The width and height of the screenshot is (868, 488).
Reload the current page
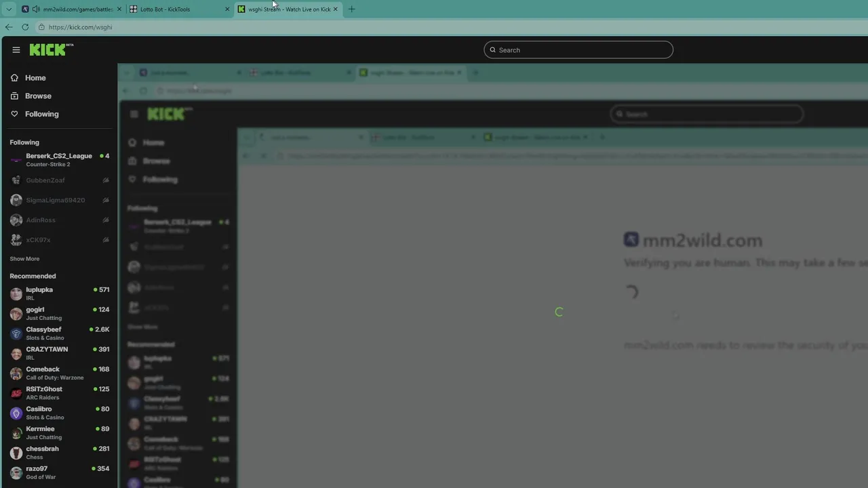click(25, 27)
